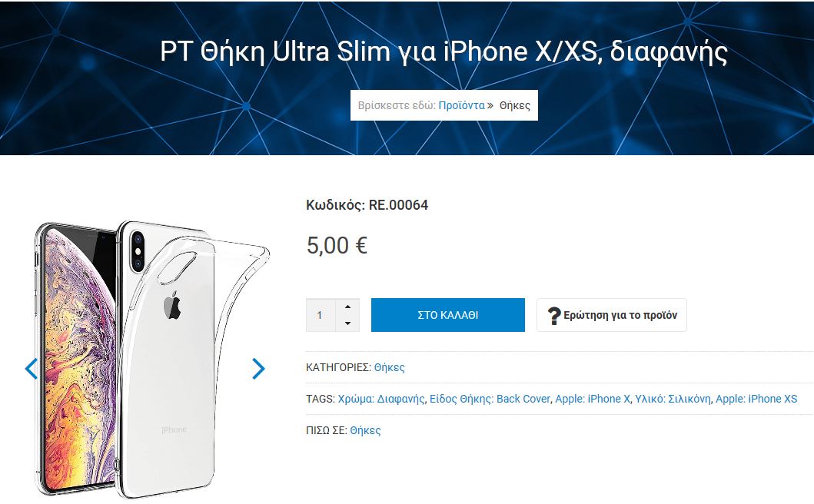Go to the previous product image arrow
Image resolution: width=814 pixels, height=504 pixels.
tap(32, 369)
